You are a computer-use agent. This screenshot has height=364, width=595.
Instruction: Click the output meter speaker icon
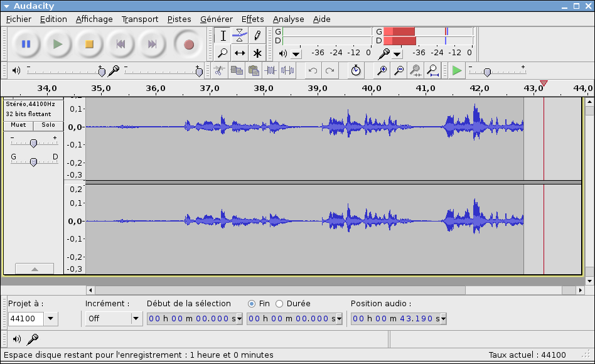click(x=282, y=53)
